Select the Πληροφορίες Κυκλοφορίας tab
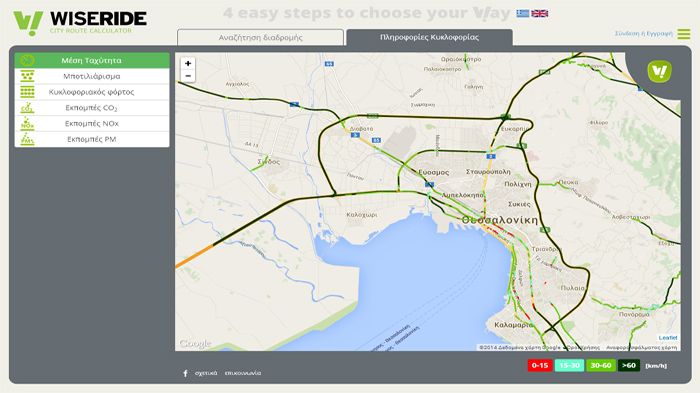This screenshot has height=393, width=700. [x=429, y=38]
